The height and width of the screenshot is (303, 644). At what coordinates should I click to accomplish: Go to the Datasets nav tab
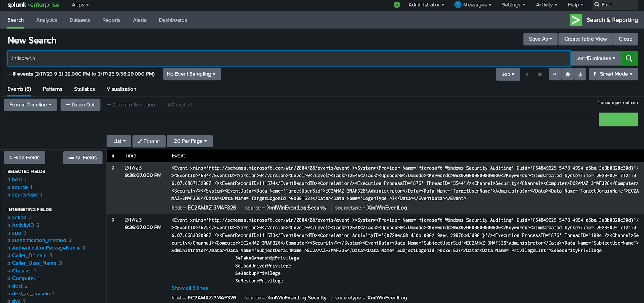click(80, 20)
